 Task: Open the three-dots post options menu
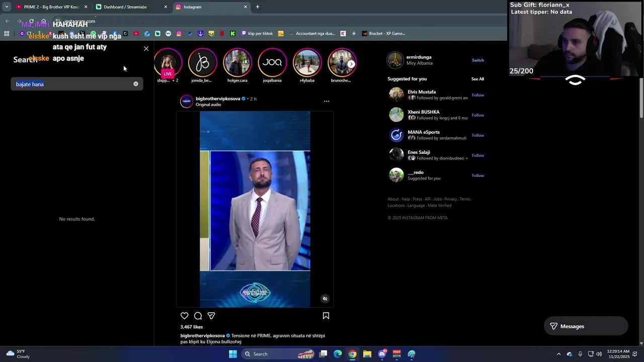click(x=327, y=101)
